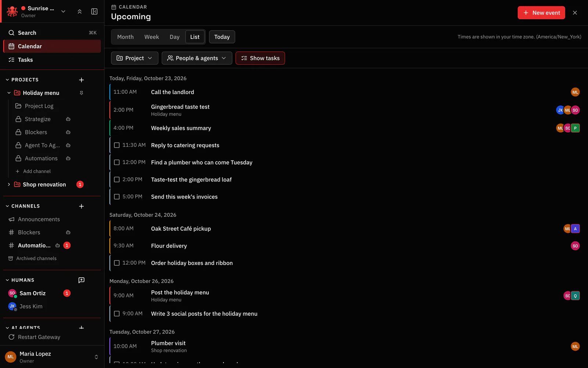Open Tasks in the sidebar
The height and width of the screenshot is (368, 588).
[52, 60]
